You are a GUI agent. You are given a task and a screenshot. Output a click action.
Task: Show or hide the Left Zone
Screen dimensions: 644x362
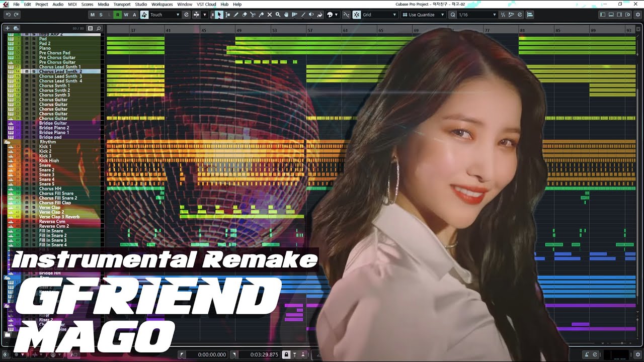(603, 15)
